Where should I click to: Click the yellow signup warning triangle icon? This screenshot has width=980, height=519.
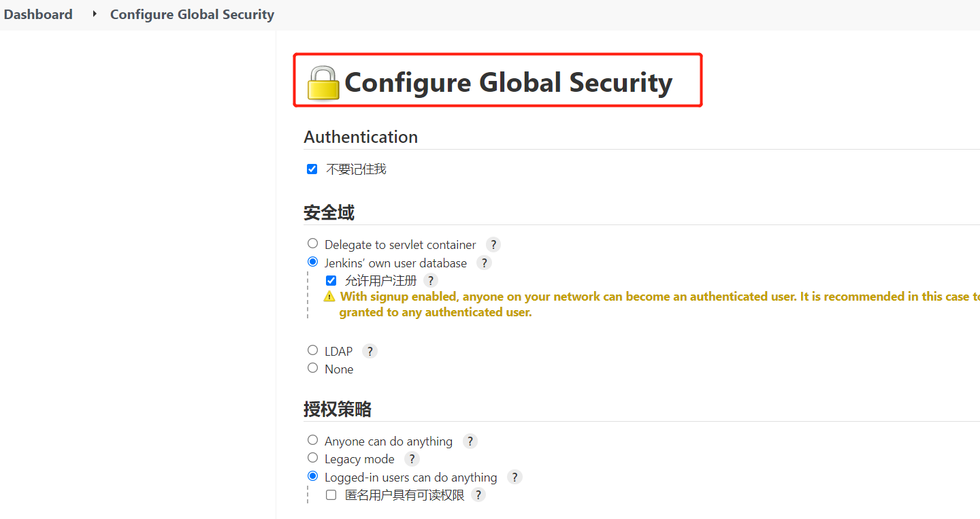(329, 297)
